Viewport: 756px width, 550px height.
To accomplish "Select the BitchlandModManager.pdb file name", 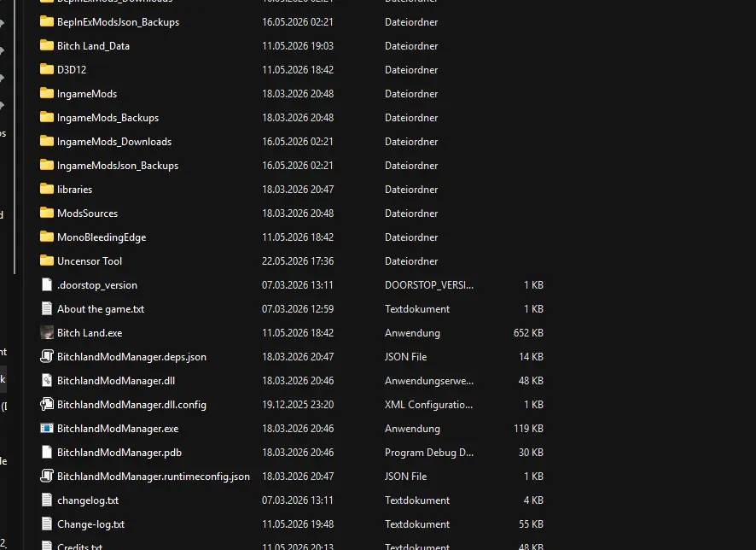I will click(119, 453).
